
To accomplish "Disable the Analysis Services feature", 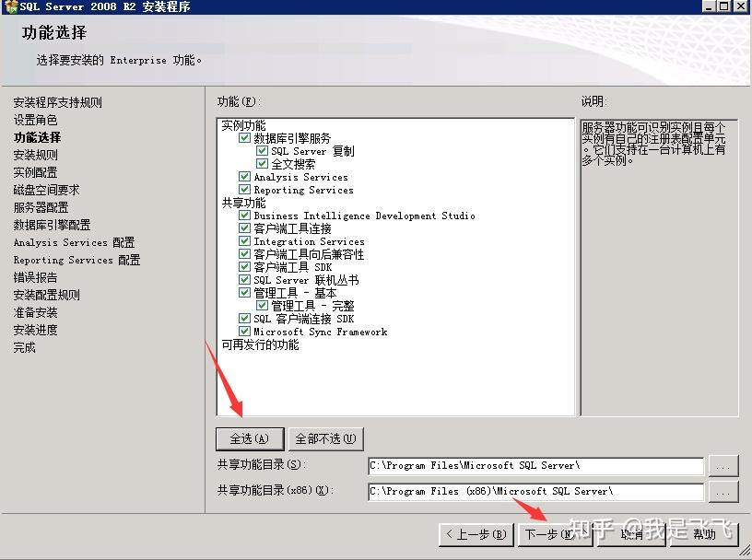I will click(244, 177).
